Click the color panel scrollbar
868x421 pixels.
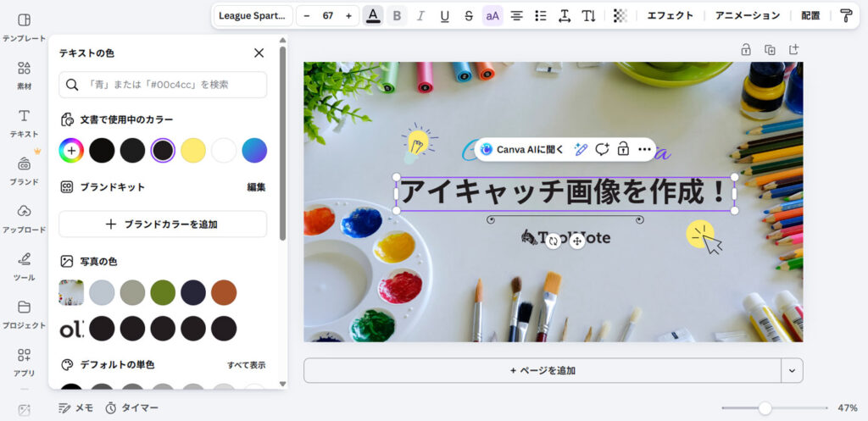tap(283, 142)
